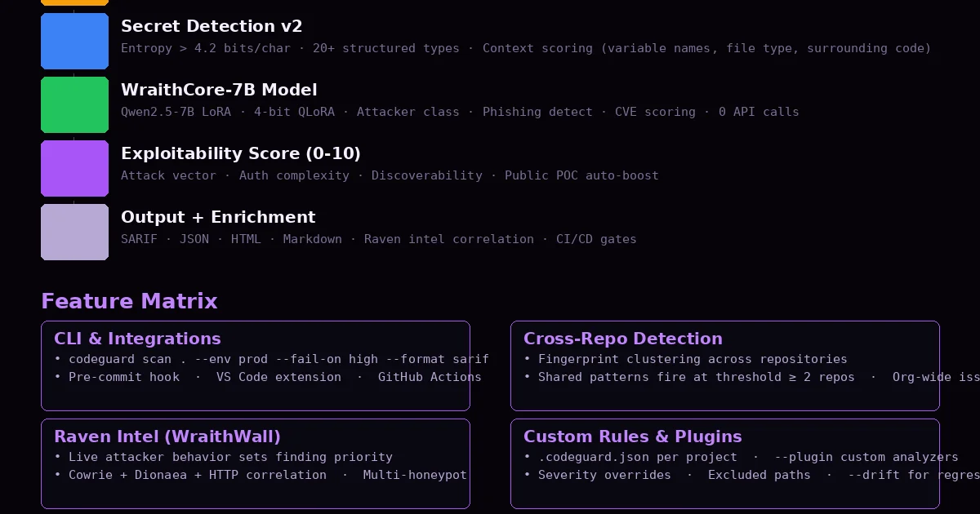Click the green WraithCore-7B Model square

click(x=74, y=104)
